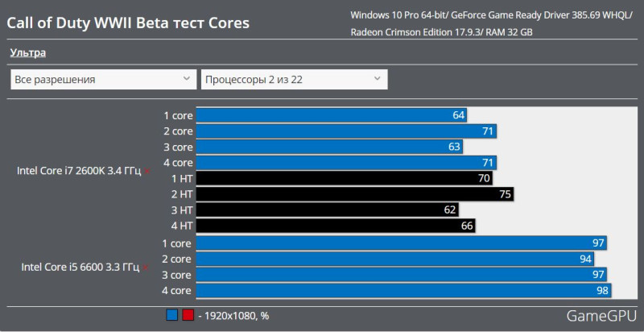Open the Все разрешения dropdown
Image resolution: width=644 pixels, height=332 pixels.
tap(103, 79)
